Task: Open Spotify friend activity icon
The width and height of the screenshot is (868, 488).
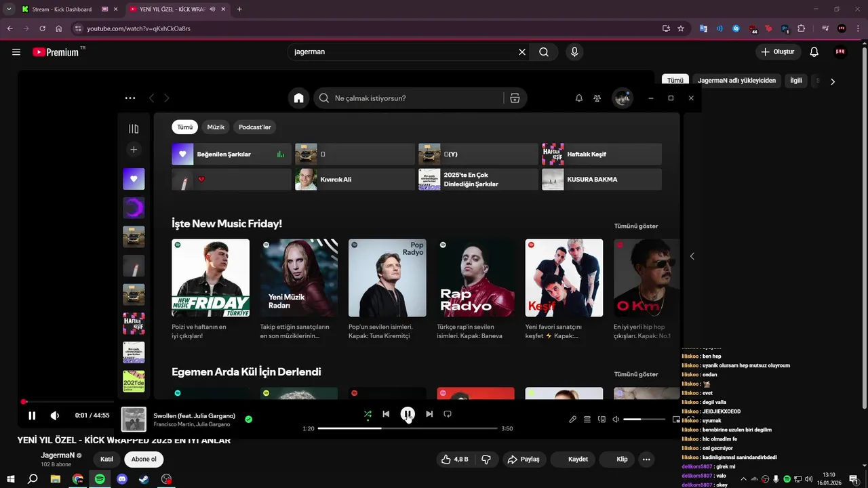Action: click(597, 98)
